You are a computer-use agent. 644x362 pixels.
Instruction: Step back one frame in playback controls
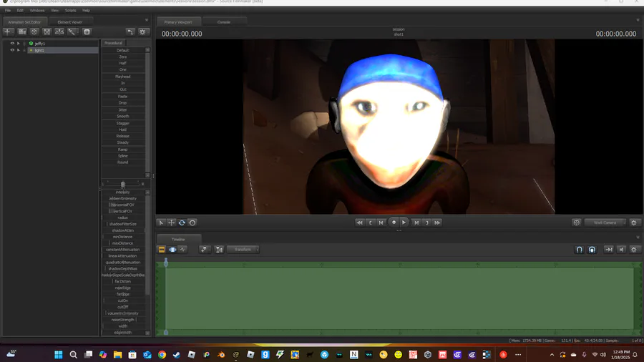[x=381, y=222]
